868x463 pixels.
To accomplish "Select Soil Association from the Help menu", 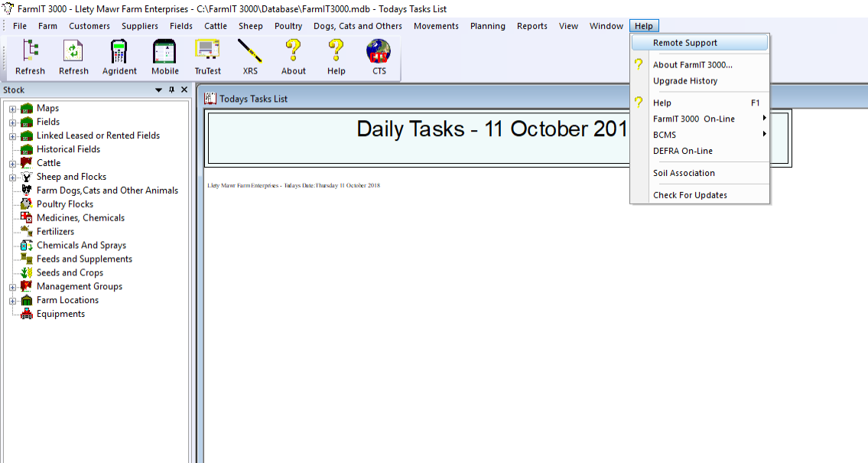I will pyautogui.click(x=701, y=173).
